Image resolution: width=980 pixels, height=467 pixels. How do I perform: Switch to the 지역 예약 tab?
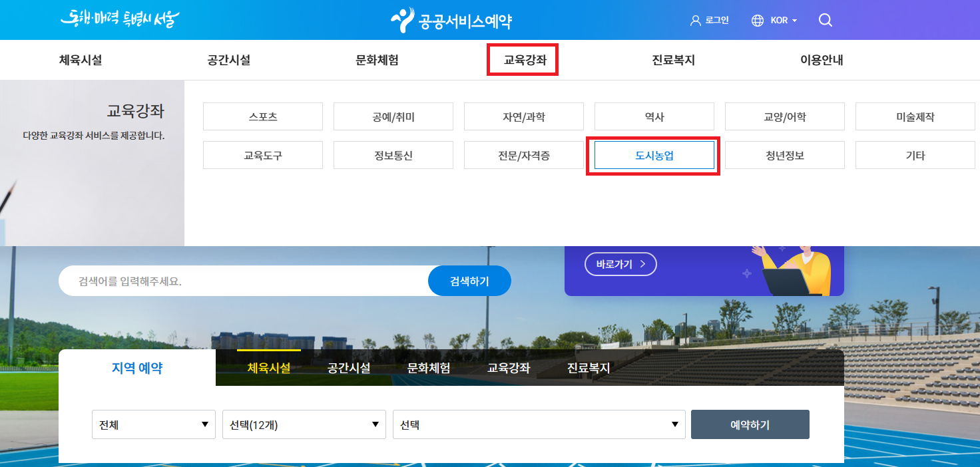[136, 367]
